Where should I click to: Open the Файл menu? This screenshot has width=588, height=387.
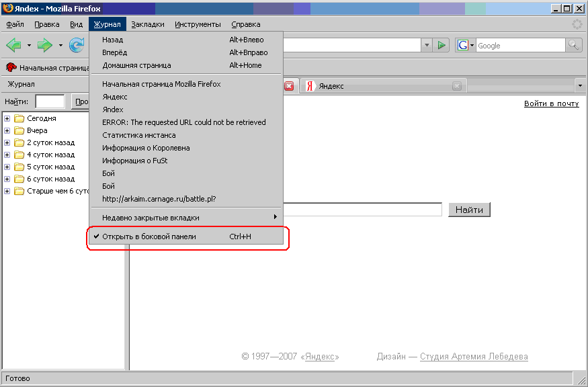coord(15,24)
